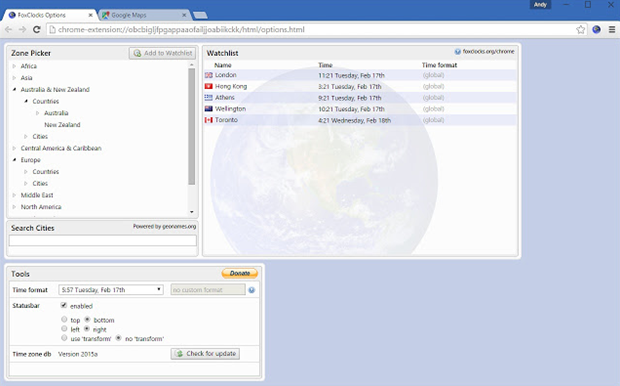The image size is (620, 386).
Task: Expand the Middle East node
Action: pos(14,195)
